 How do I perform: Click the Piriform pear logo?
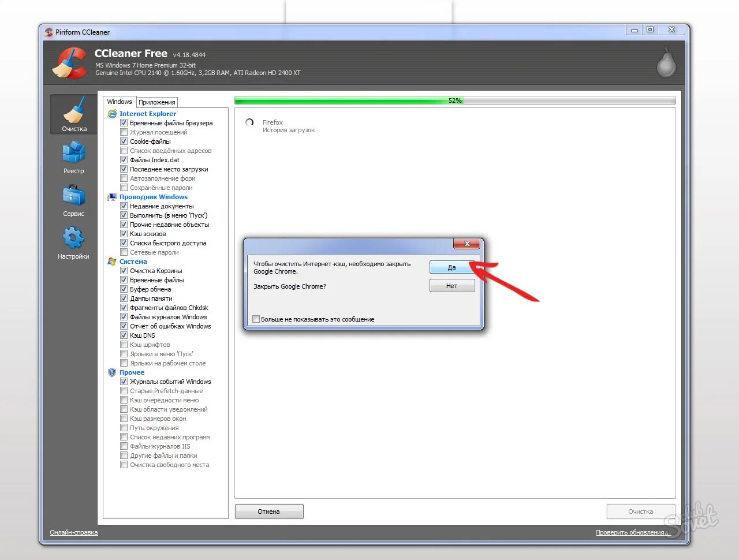[x=666, y=62]
